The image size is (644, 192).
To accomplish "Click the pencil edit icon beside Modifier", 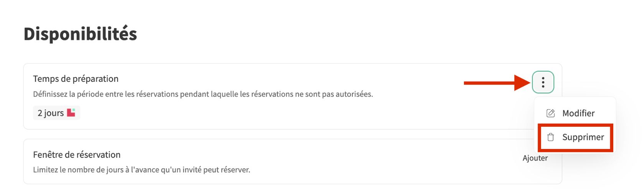I will tap(550, 113).
